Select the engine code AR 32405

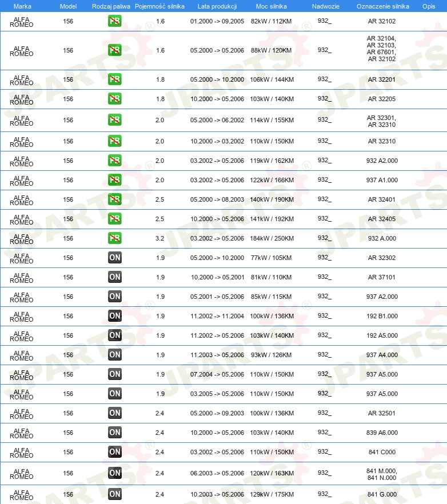pyautogui.click(x=382, y=219)
